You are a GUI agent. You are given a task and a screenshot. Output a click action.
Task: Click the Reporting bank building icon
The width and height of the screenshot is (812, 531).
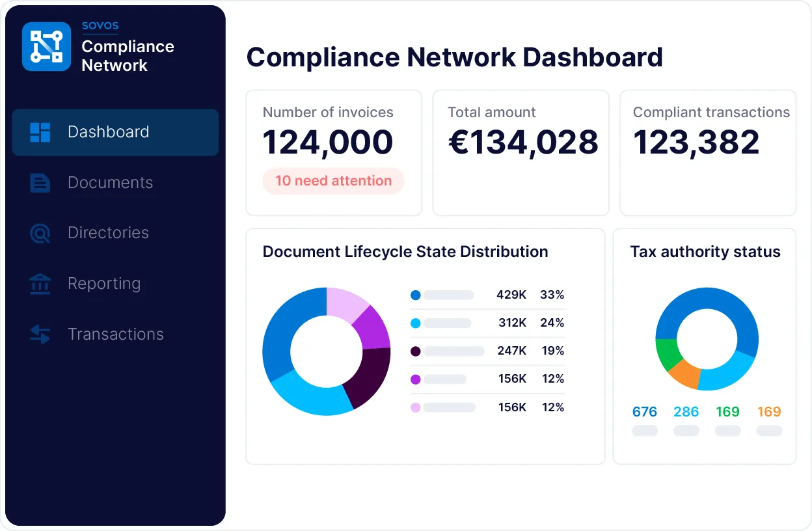coord(40,284)
